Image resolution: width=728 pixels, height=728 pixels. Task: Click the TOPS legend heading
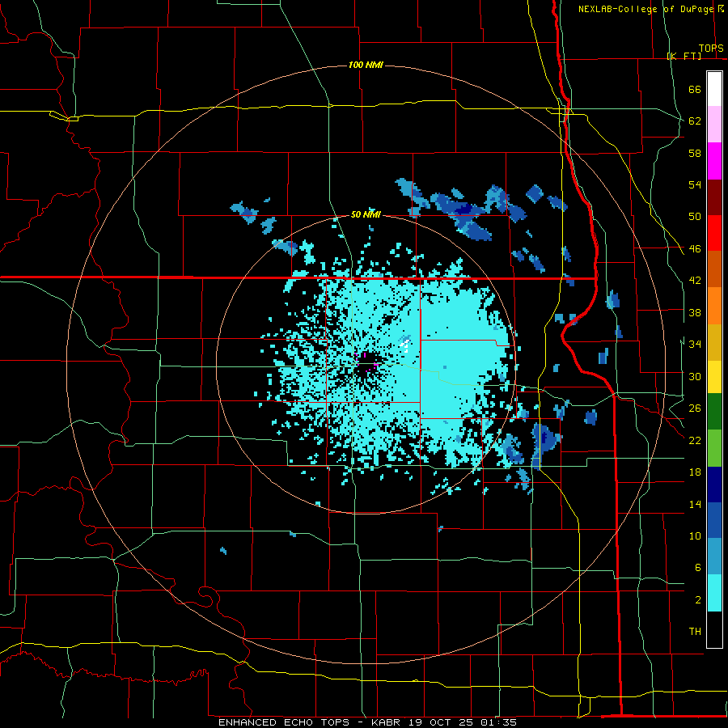[x=711, y=49]
